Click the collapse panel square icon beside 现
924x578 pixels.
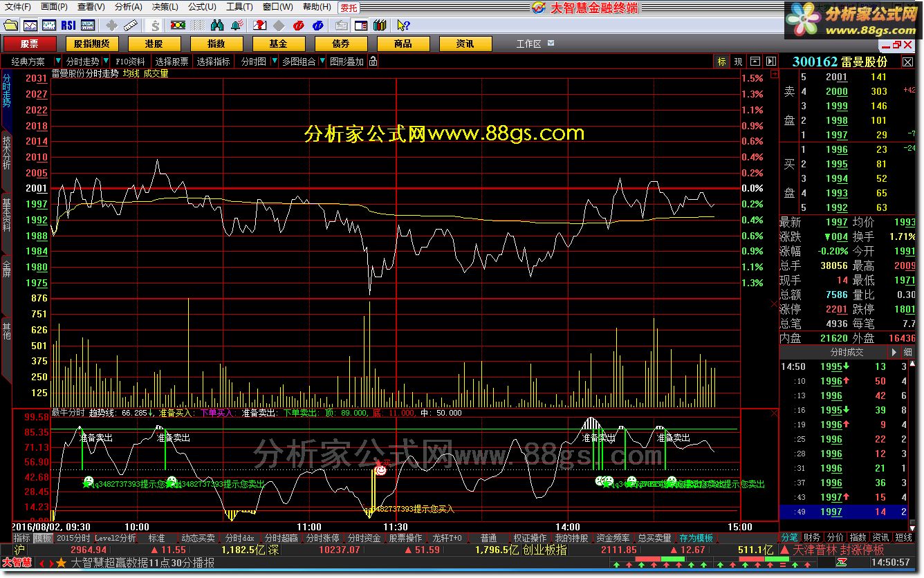(755, 62)
